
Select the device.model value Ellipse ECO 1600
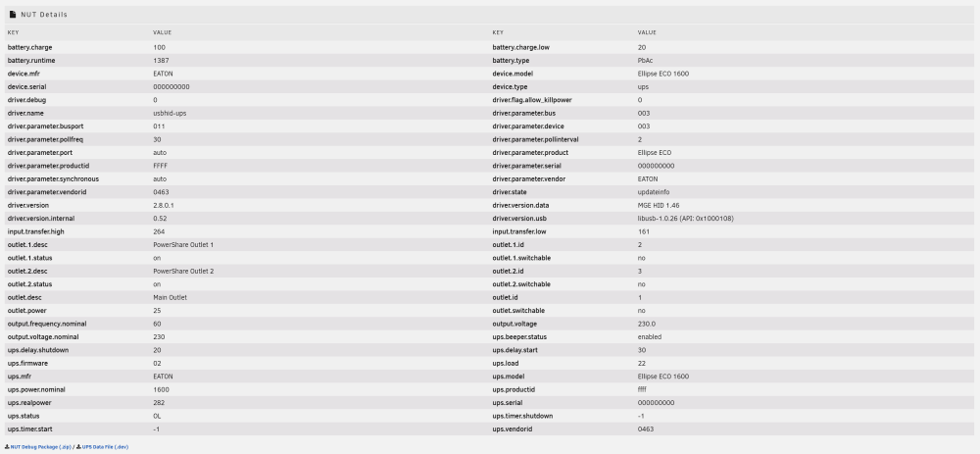[x=663, y=74]
